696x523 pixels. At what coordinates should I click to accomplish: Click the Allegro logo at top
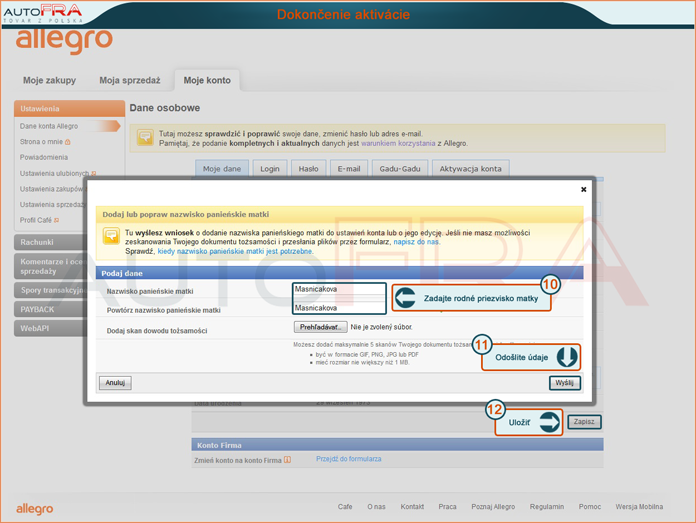64,41
